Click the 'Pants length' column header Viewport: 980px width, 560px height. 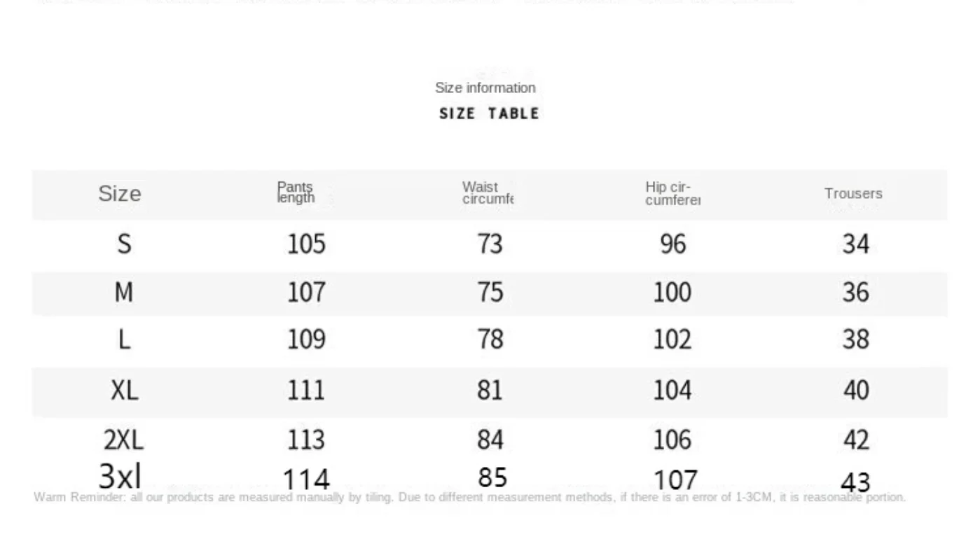[x=296, y=192]
